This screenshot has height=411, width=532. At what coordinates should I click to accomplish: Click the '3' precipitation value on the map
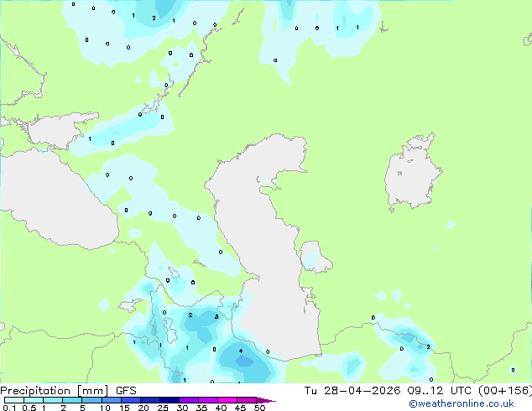(x=216, y=317)
